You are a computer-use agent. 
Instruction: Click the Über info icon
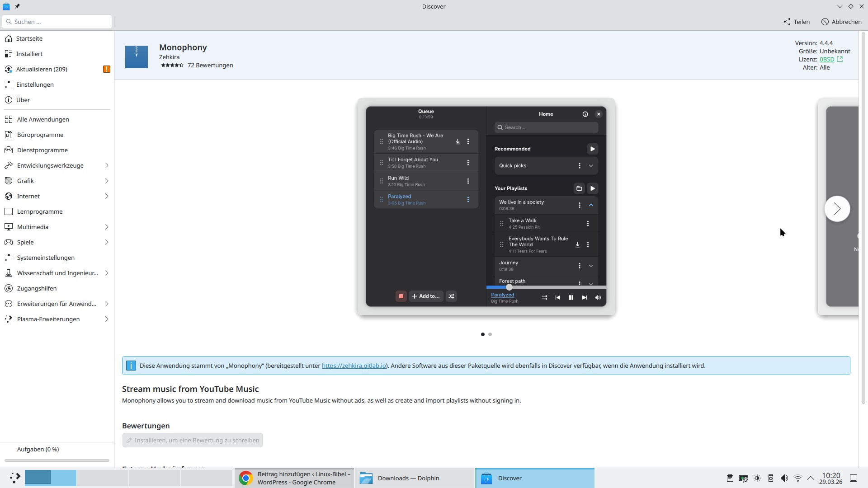[x=9, y=100]
